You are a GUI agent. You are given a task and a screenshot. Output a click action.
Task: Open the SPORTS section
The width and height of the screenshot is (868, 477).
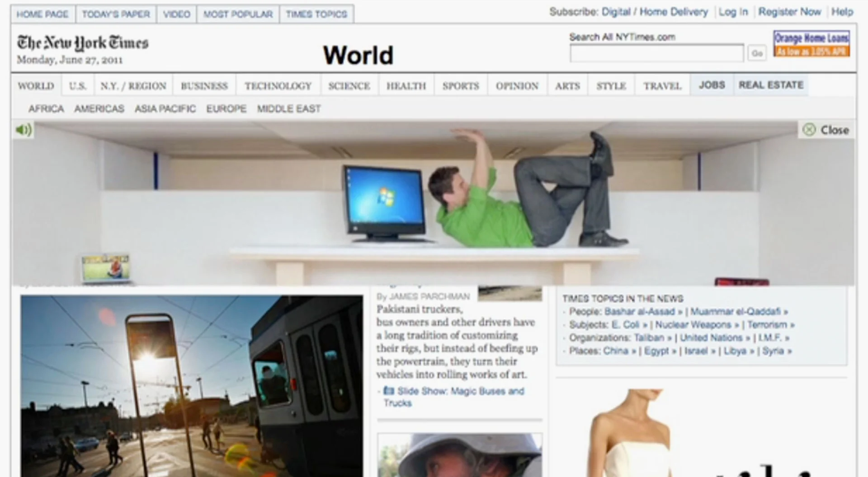461,86
